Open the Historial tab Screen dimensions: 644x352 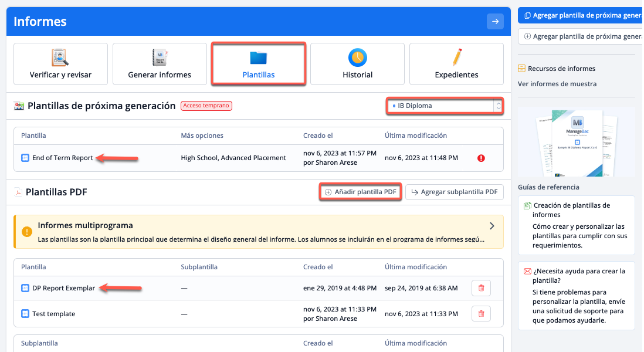pyautogui.click(x=357, y=64)
